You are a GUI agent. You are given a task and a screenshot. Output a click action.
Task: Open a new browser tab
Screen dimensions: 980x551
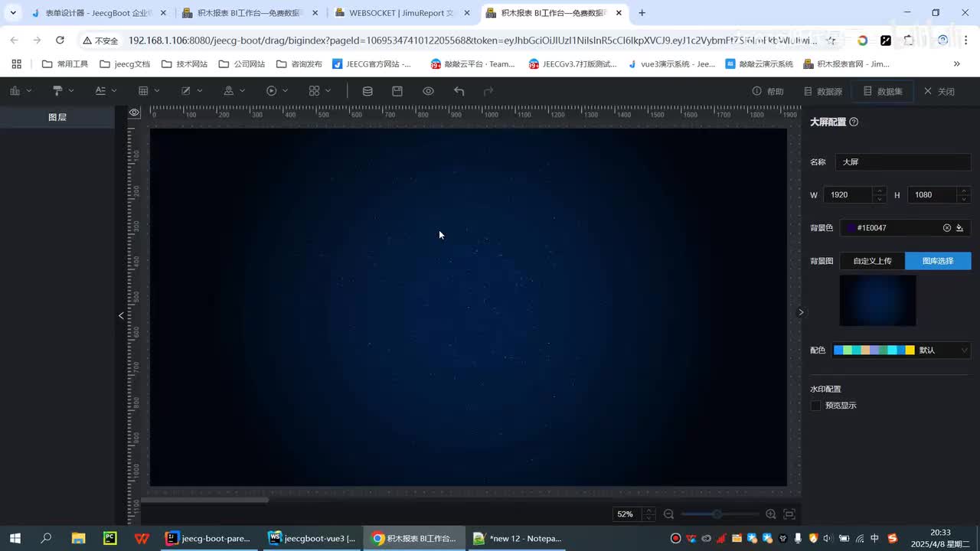pos(642,13)
